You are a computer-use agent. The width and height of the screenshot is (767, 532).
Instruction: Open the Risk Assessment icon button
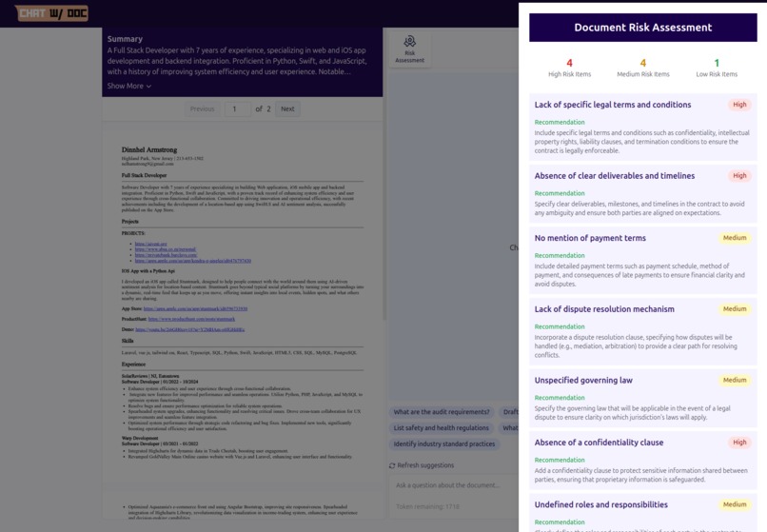(x=410, y=49)
